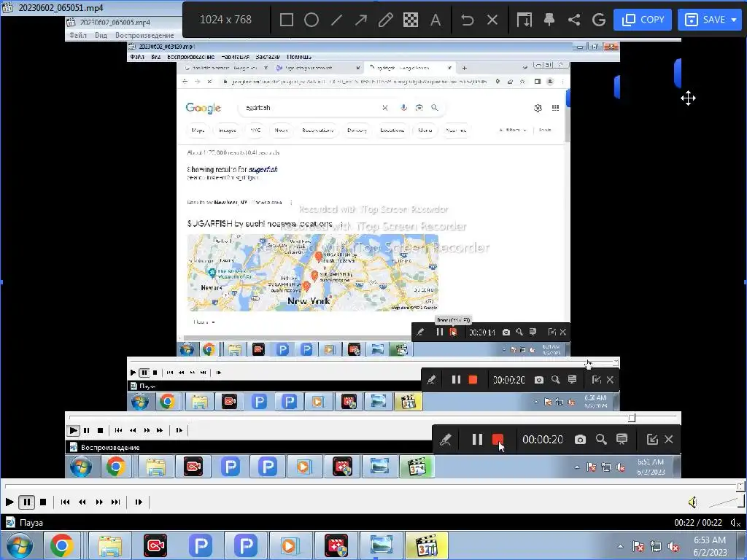Activate the pencil freehand tool
Screen dimensions: 747x560
click(386, 20)
